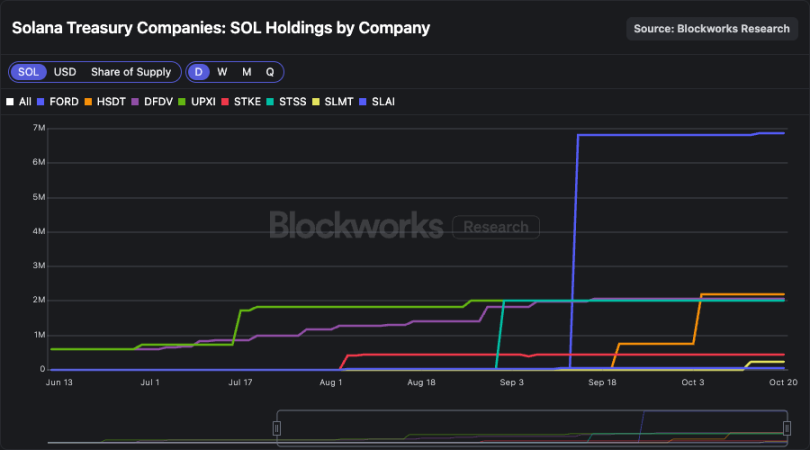The height and width of the screenshot is (450, 810).
Task: Switch to Share of Supply view
Action: coord(130,72)
